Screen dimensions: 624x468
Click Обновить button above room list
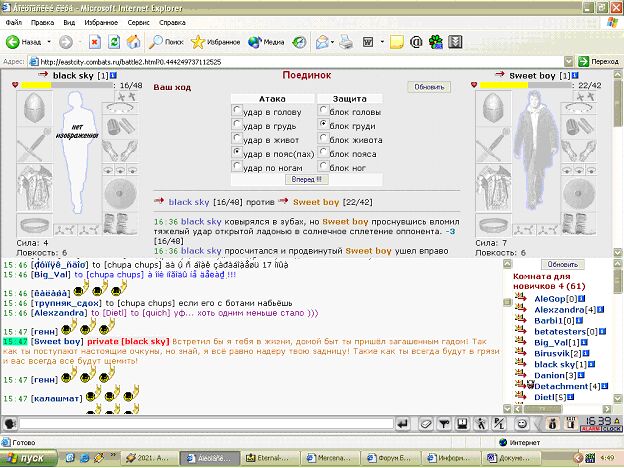[562, 265]
